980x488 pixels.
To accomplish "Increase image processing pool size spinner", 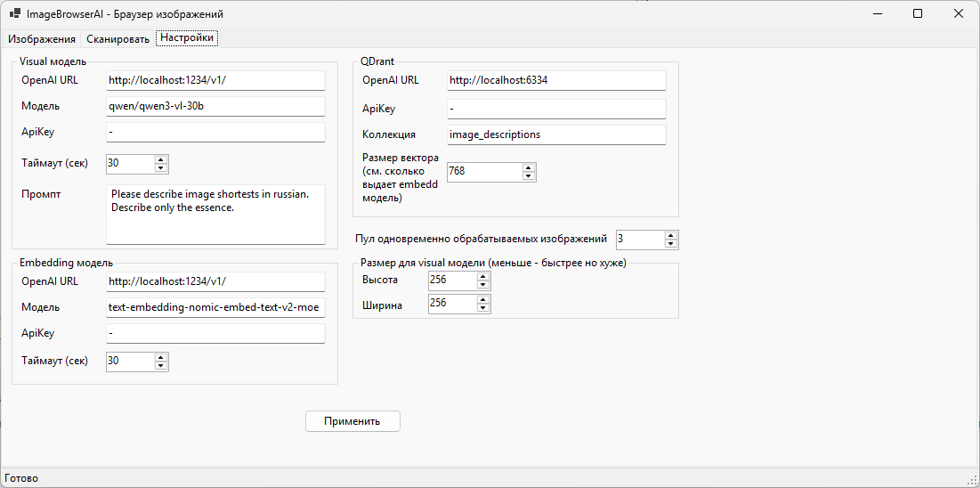I will click(671, 235).
